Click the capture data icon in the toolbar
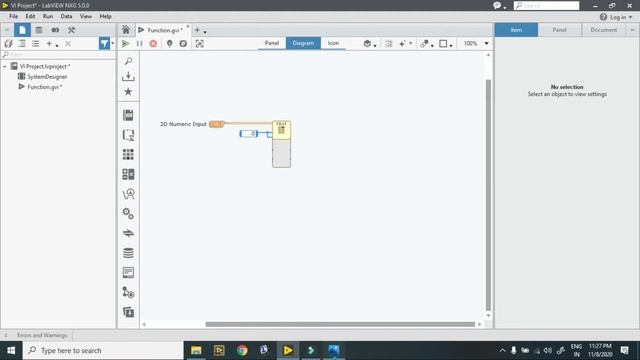The width and height of the screenshot is (640, 360). coord(200,43)
